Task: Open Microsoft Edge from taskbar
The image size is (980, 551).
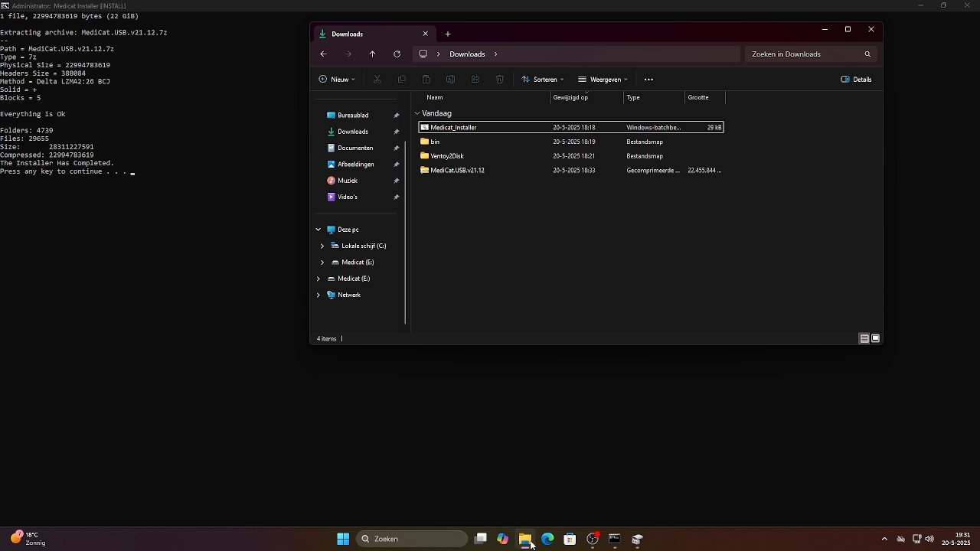Action: (x=547, y=539)
